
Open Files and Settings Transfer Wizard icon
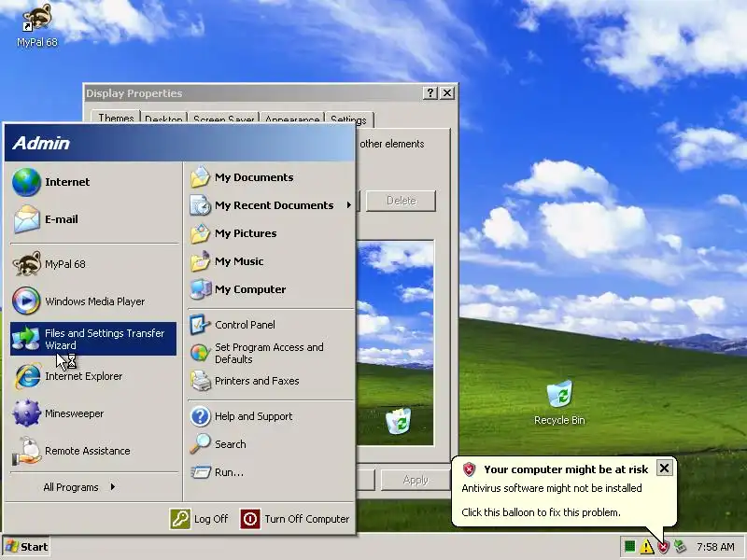(26, 338)
